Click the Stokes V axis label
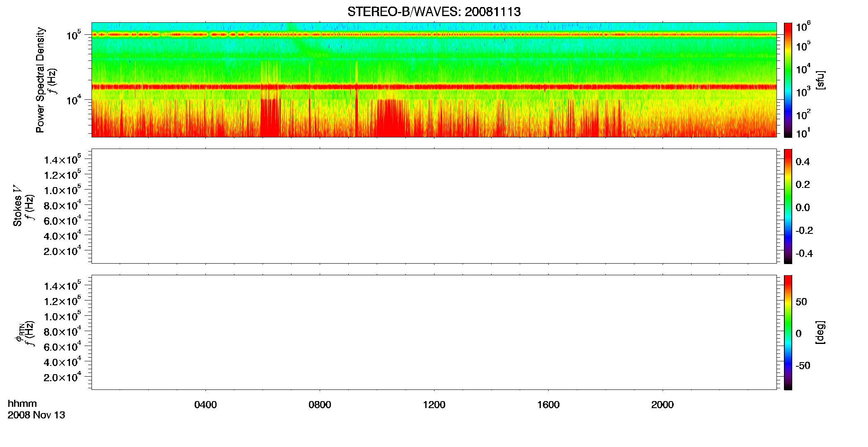The image size is (868, 447). 17,206
